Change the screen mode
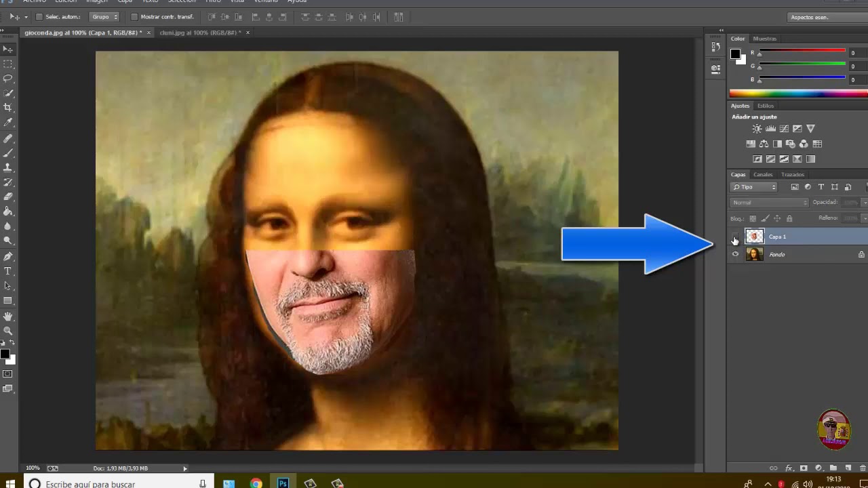 [x=8, y=388]
